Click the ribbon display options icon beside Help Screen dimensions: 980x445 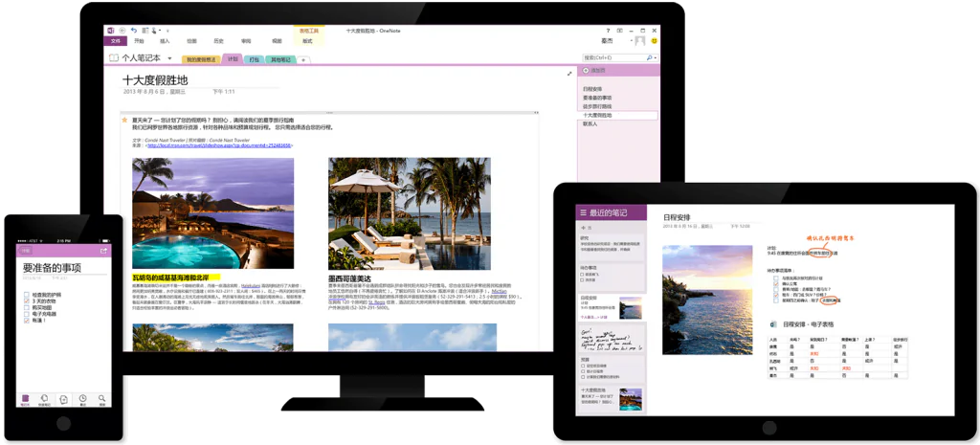[x=620, y=30]
